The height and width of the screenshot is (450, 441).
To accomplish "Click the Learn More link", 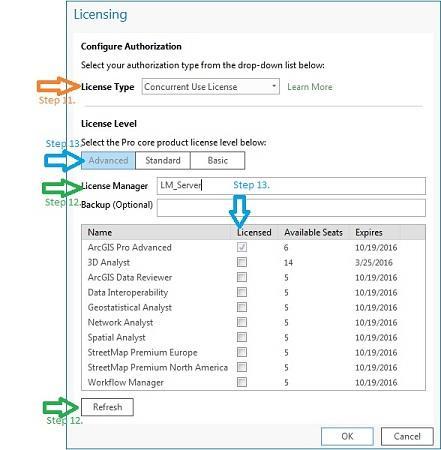I will [x=310, y=87].
